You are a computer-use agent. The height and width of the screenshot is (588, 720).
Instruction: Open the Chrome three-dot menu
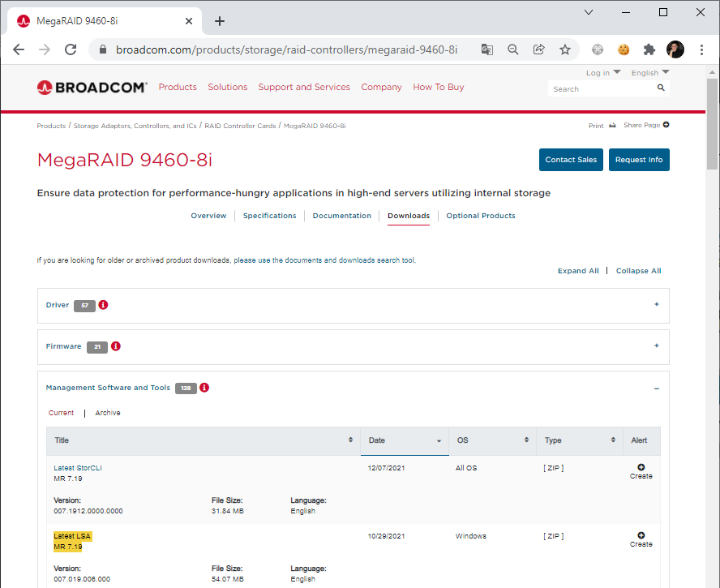click(701, 49)
